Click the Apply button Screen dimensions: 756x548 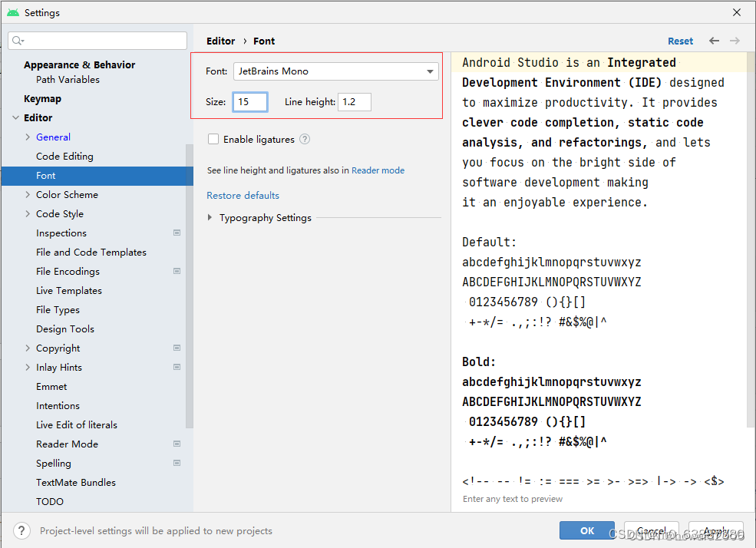coord(716,530)
